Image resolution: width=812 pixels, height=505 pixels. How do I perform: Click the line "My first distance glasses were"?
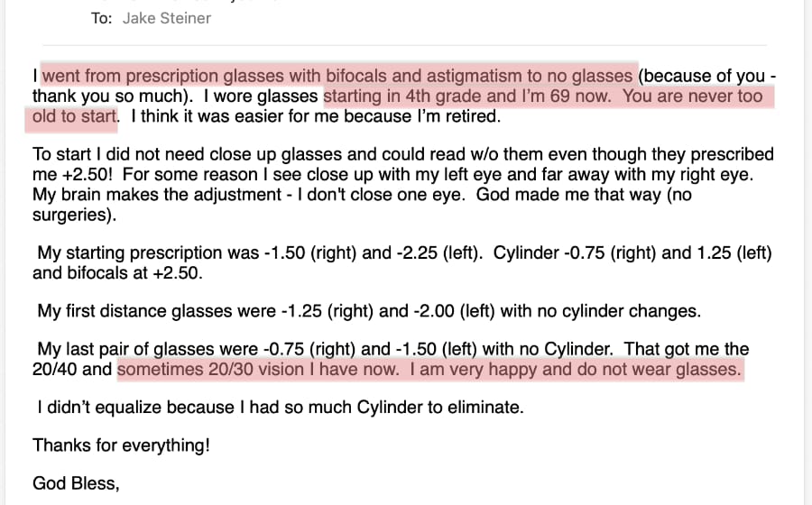158,312
